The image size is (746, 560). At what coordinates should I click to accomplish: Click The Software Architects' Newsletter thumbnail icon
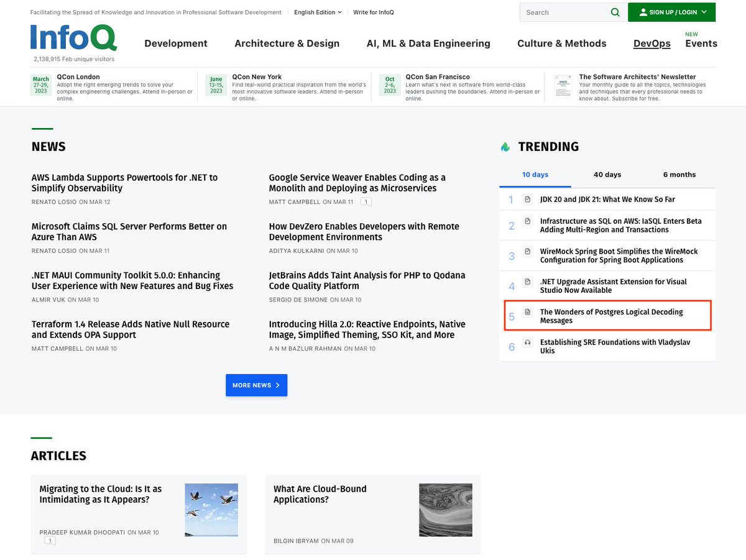tap(563, 86)
